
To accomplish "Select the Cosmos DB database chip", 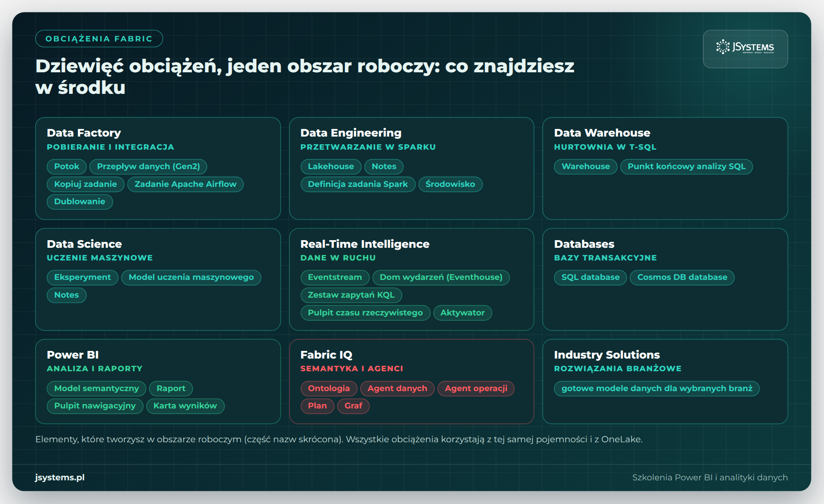I will click(682, 277).
